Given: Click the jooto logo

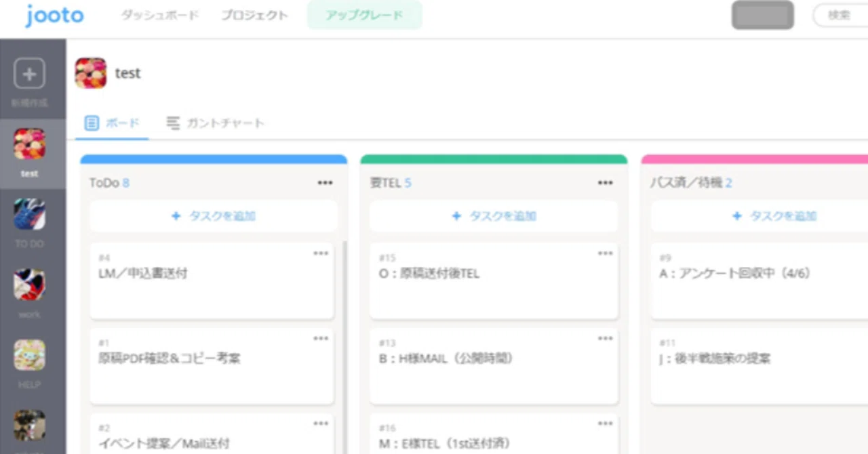Looking at the screenshot, I should tap(55, 16).
